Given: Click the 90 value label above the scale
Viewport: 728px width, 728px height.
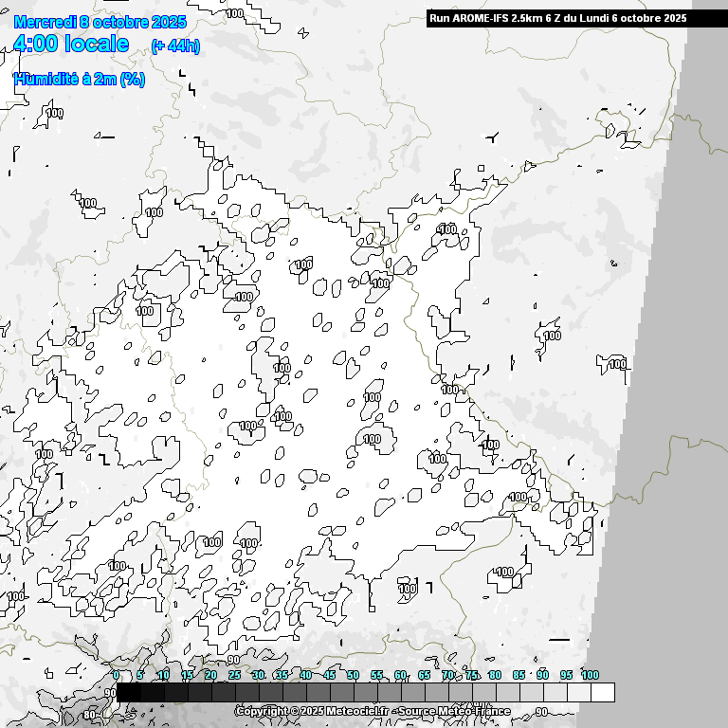Looking at the screenshot, I should click(x=233, y=660).
